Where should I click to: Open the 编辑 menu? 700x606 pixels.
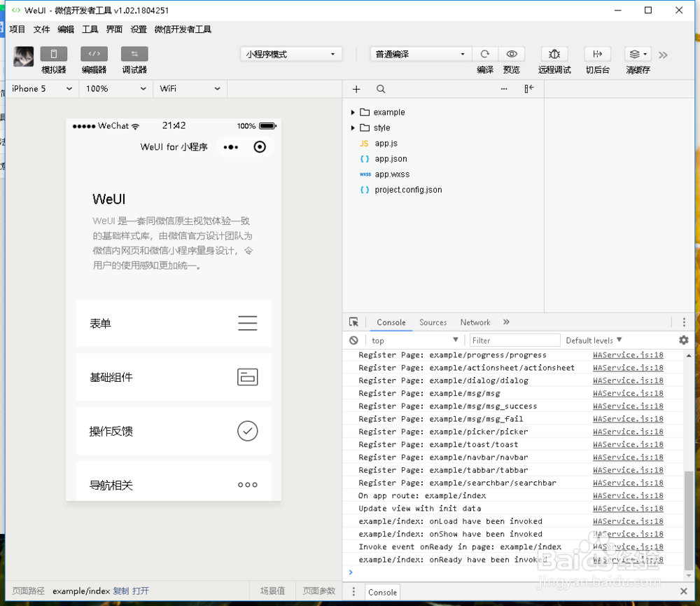[x=66, y=29]
